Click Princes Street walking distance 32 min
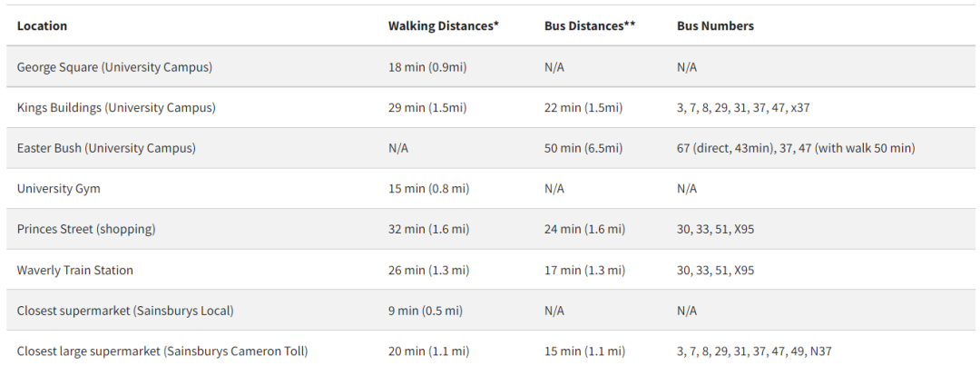Viewport: 980px width, 376px height. [428, 229]
